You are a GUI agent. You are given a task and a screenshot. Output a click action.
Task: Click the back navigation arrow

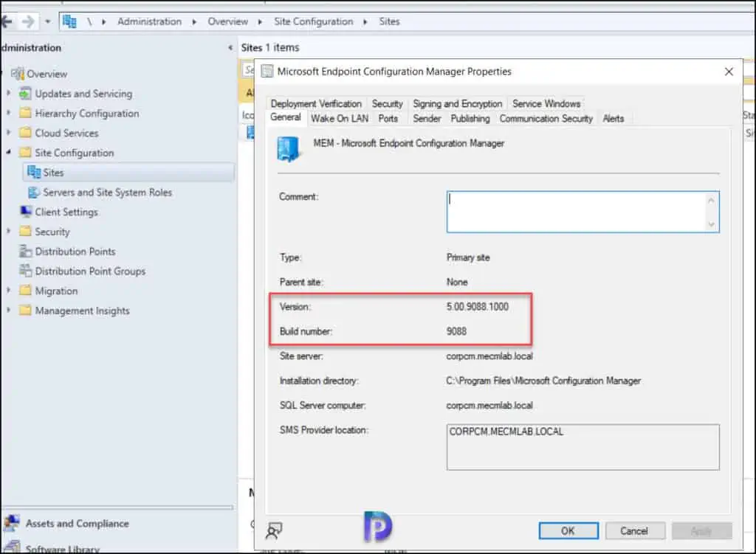tap(7, 21)
